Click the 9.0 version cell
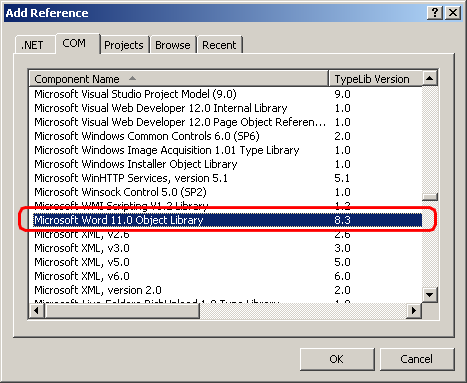This screenshot has width=467, height=383. coord(342,94)
